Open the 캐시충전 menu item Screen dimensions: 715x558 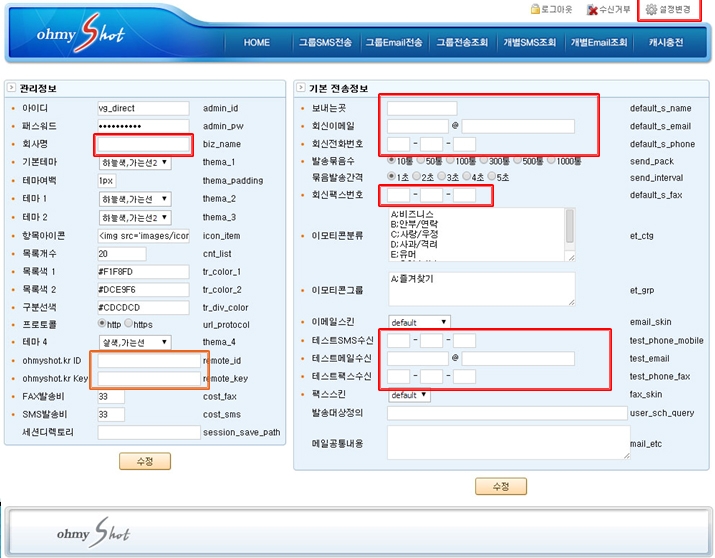pos(666,43)
